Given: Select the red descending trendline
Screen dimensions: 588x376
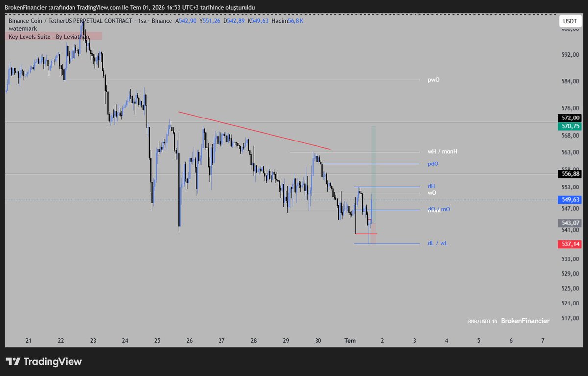Looking at the screenshot, I should pos(254,131).
